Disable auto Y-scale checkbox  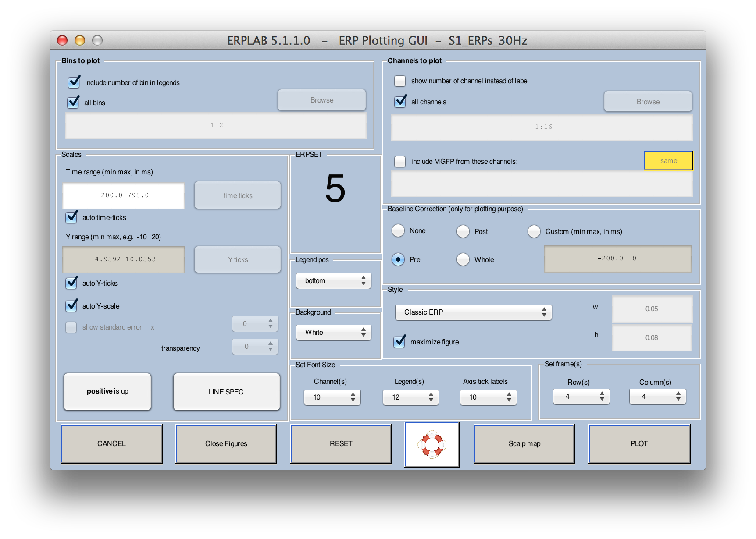coord(71,306)
